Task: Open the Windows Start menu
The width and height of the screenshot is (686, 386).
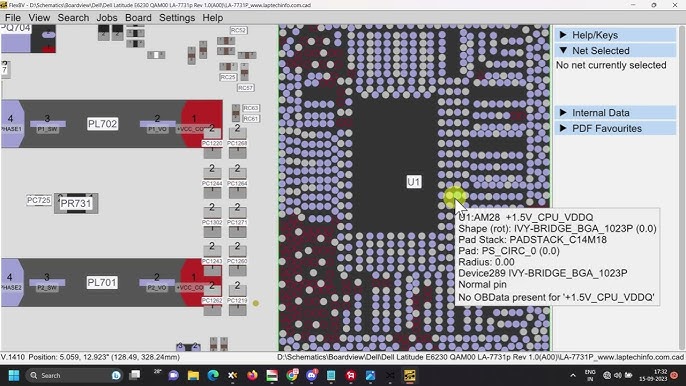Action: [x=14, y=375]
